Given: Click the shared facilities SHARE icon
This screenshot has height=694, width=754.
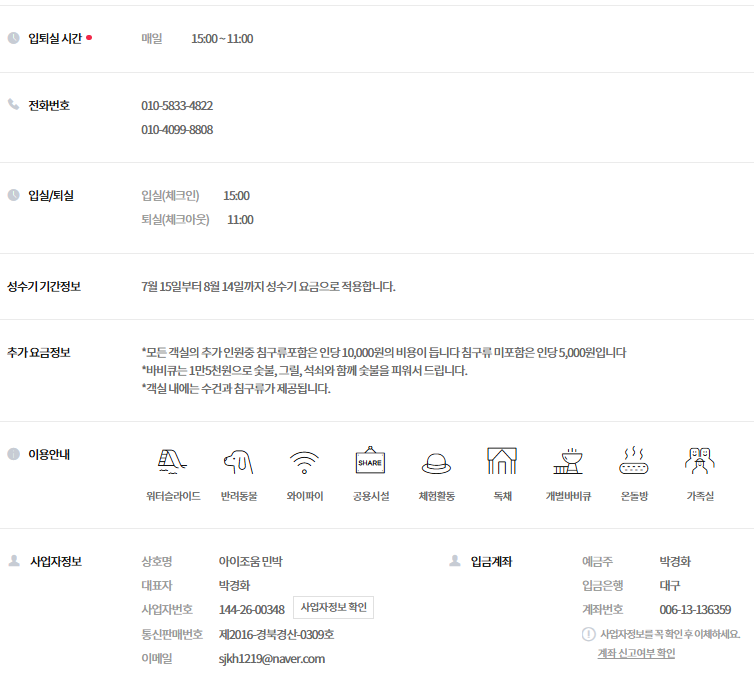Looking at the screenshot, I should (370, 461).
